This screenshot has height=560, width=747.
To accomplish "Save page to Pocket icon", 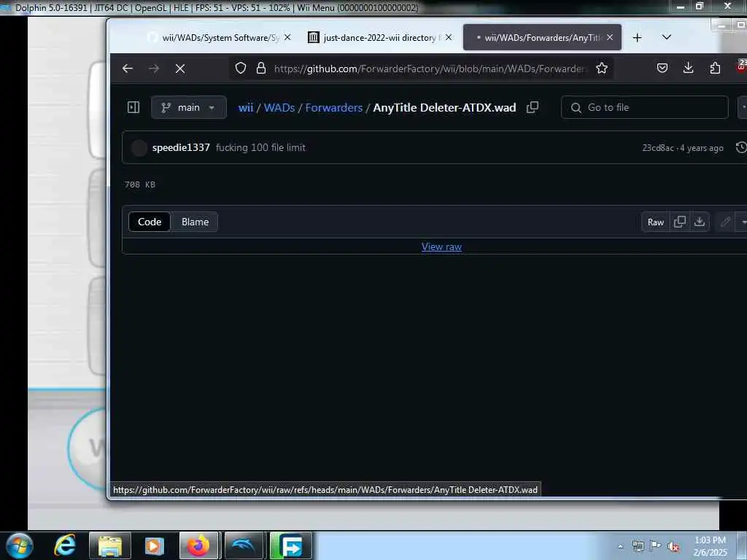I will pos(662,68).
